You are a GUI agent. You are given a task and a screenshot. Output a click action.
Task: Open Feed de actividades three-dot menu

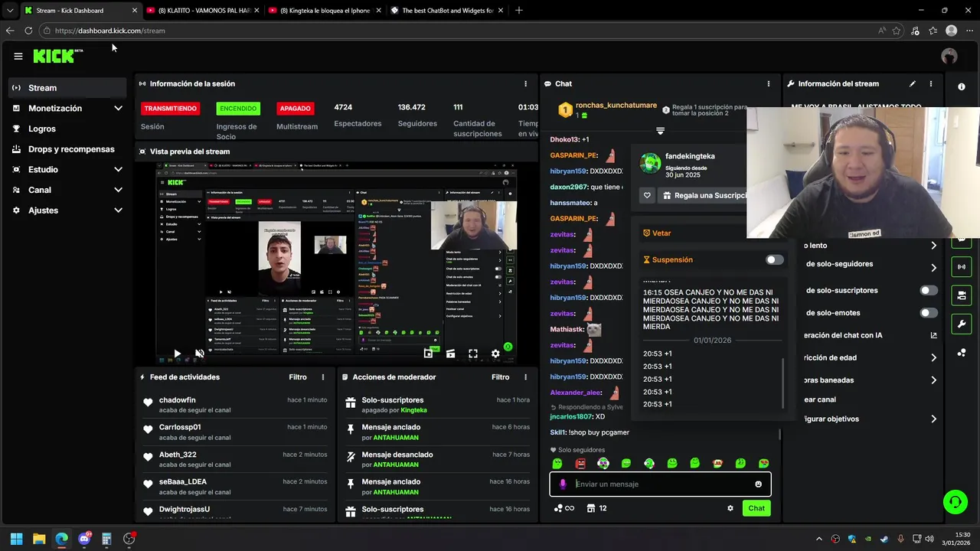point(323,377)
